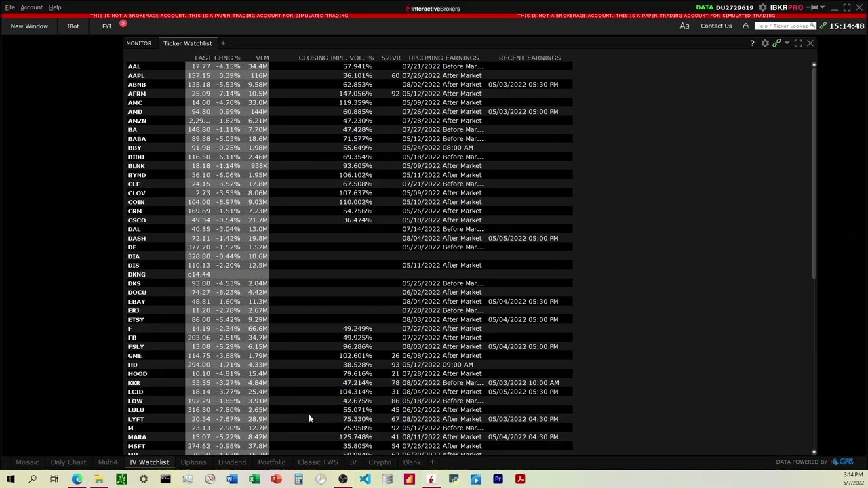Open Premiere Pro from taskbar
The image size is (868, 488).
pyautogui.click(x=498, y=479)
